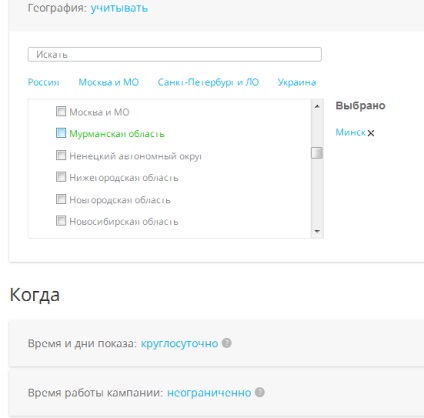The image size is (424, 418).
Task: Tick Нижегородская область checkbox
Action: [x=61, y=177]
